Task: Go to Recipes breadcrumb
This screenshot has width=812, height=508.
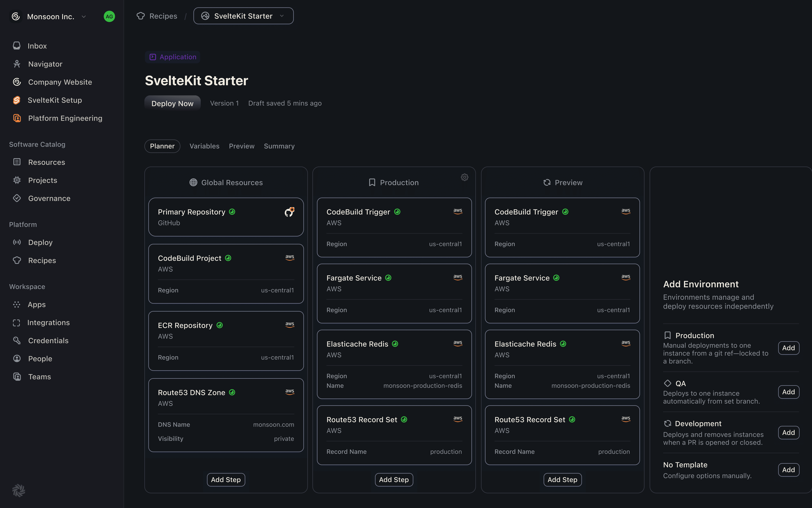Action: (x=157, y=16)
